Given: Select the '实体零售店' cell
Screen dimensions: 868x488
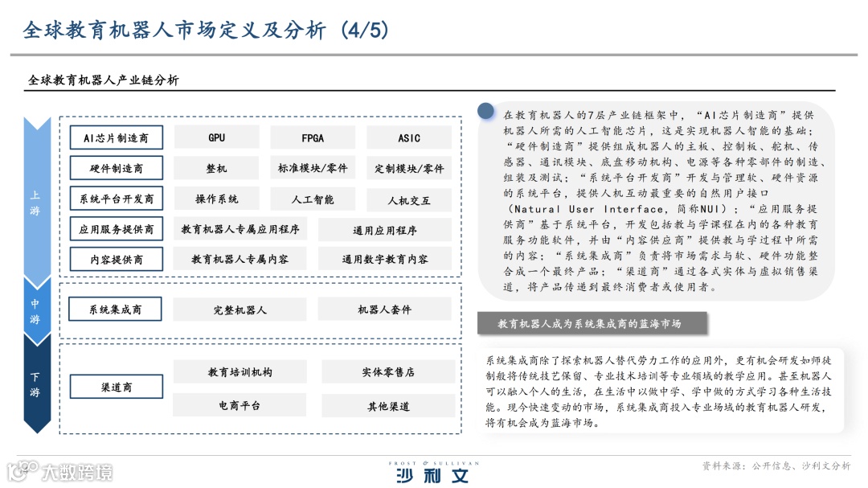Looking at the screenshot, I should (388, 371).
